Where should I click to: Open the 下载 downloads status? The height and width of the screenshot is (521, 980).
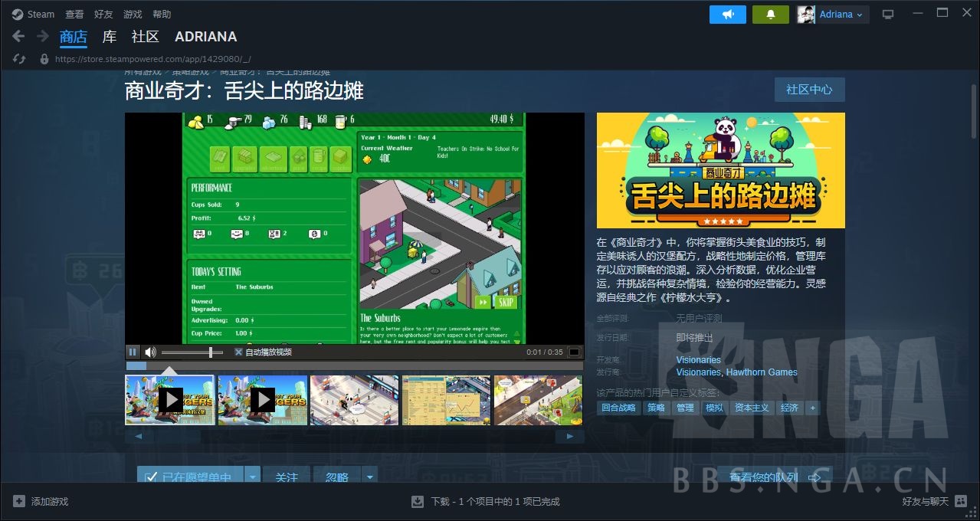[486, 501]
